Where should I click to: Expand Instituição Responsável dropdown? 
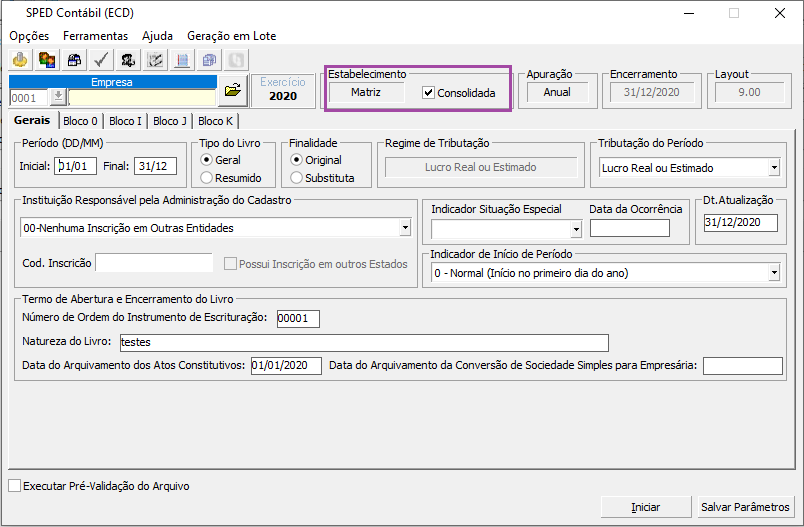(405, 228)
